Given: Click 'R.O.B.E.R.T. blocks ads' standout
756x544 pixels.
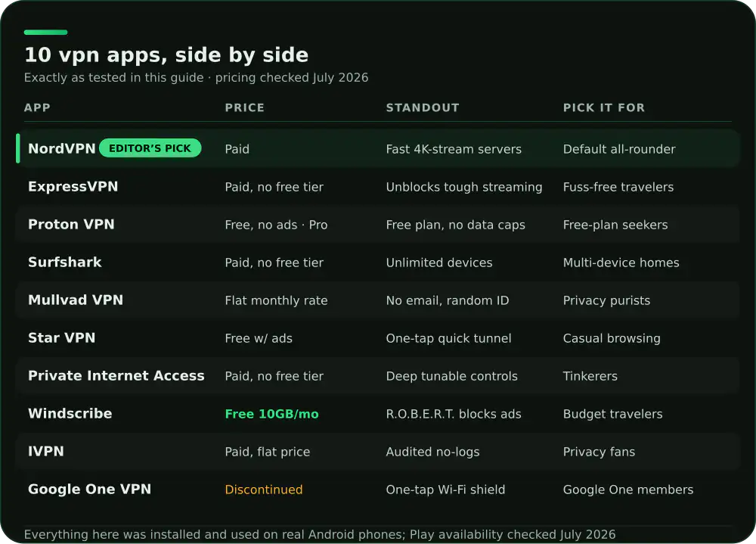Looking at the screenshot, I should coord(454,414).
